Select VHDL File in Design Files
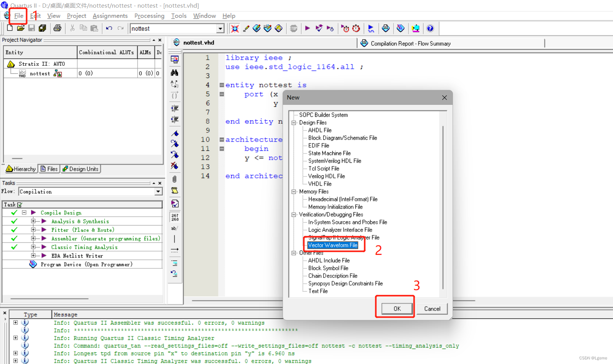 [320, 184]
